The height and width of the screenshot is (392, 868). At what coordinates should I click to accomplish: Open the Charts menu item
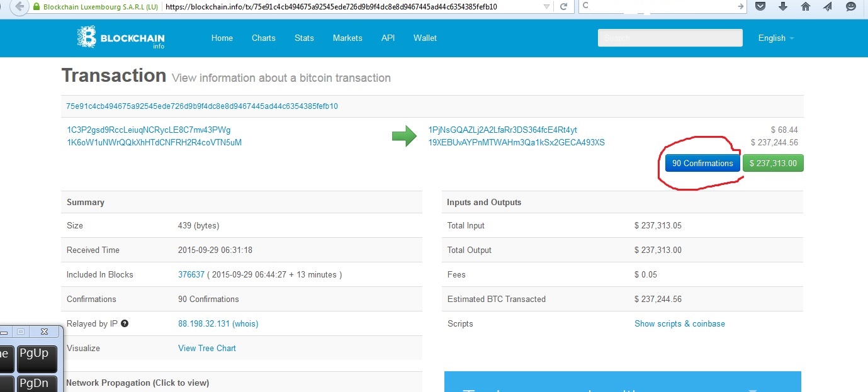click(x=264, y=38)
